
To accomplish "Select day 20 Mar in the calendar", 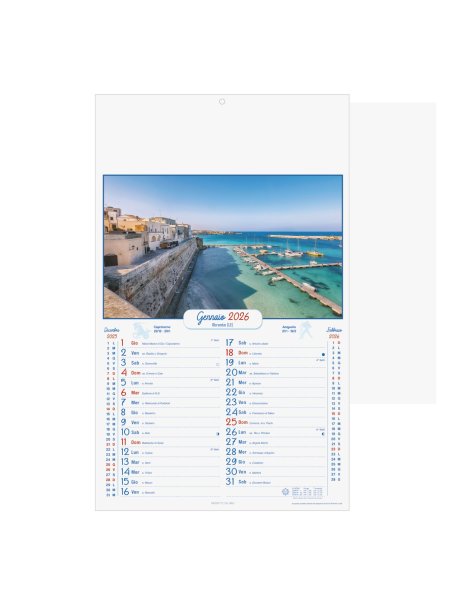I will tap(276, 372).
